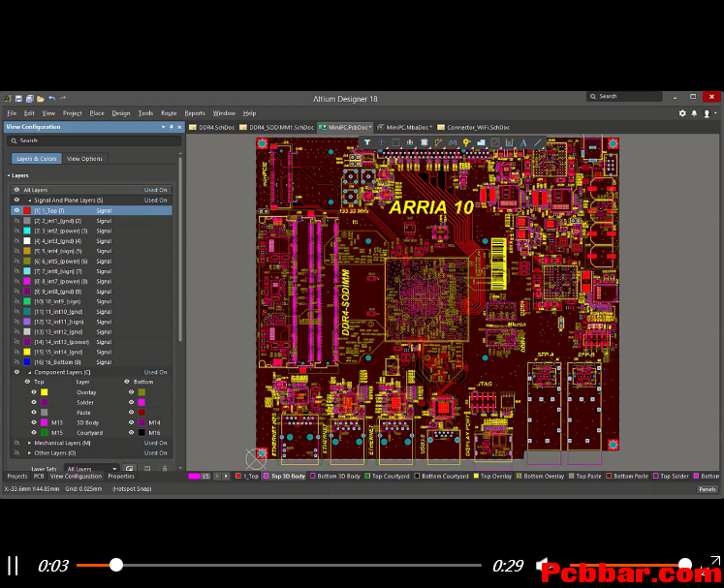Toggle visibility of M13 3D Body layer
This screenshot has height=588, width=724.
point(34,422)
